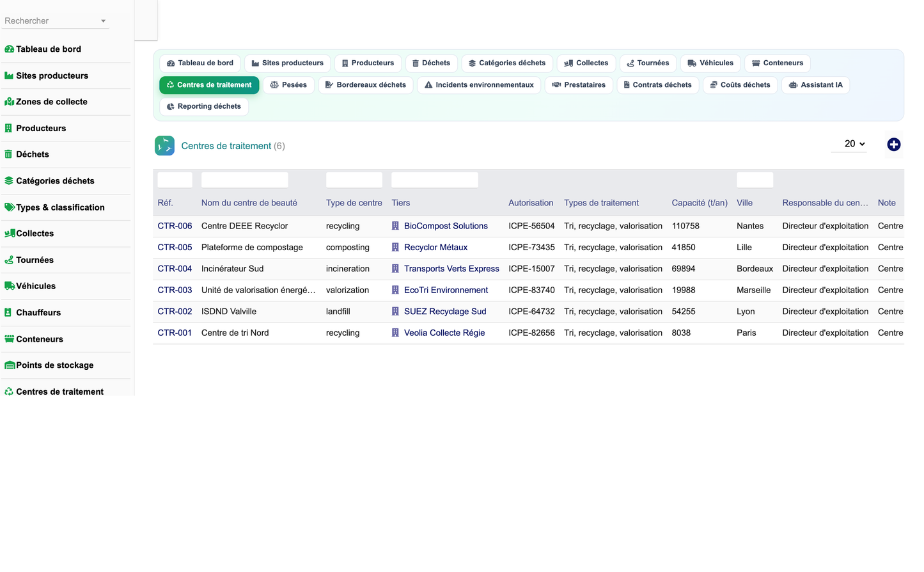Open the Rechercher dropdown arrow
Screen dimensions: 924x572
[103, 21]
